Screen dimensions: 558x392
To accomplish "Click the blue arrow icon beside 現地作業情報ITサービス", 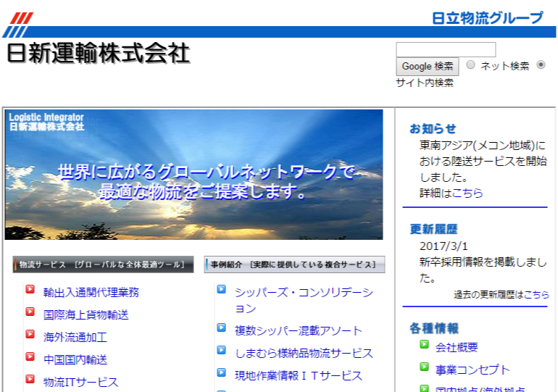I will click(x=222, y=372).
